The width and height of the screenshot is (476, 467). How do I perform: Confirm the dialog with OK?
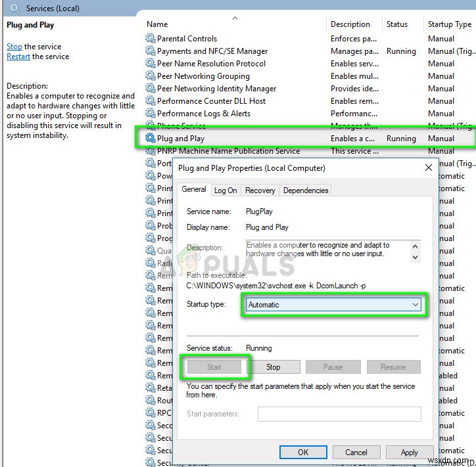pyautogui.click(x=303, y=453)
